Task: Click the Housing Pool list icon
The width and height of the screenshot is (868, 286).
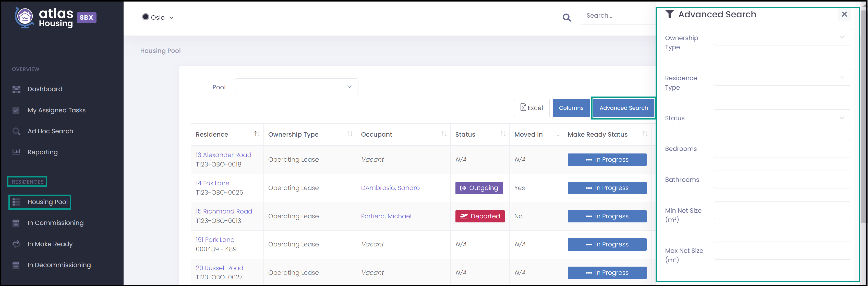Action: [16, 202]
